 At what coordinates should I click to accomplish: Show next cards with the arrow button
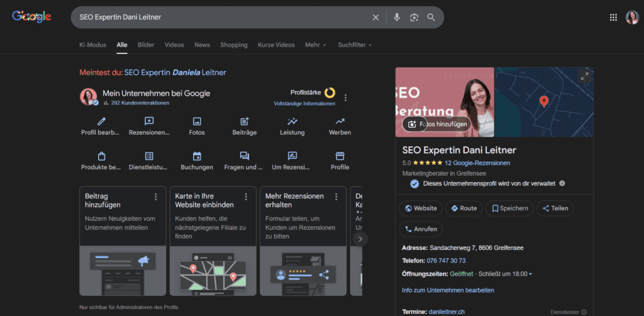click(x=360, y=239)
